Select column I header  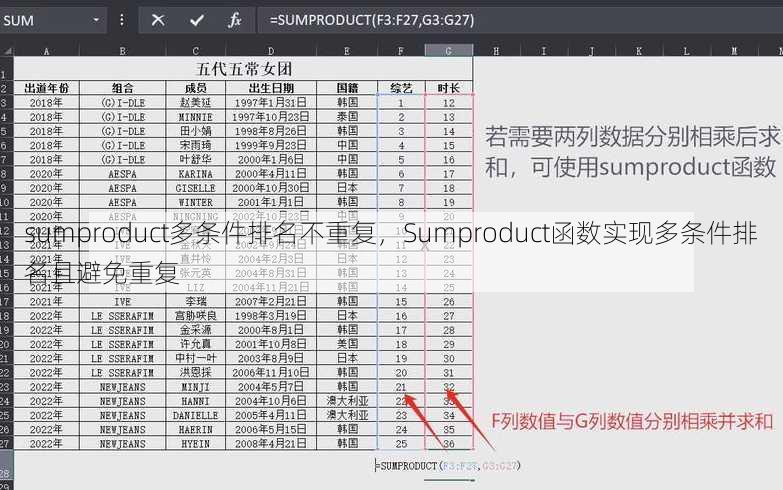tap(543, 50)
